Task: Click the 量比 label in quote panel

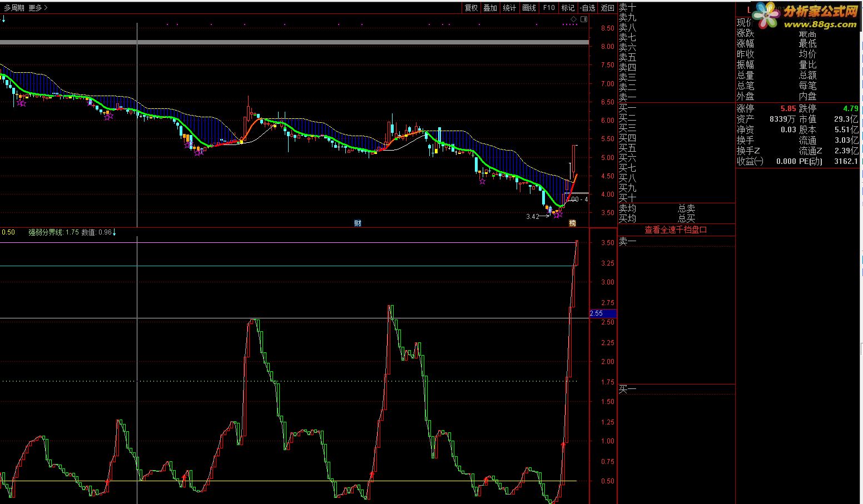Action: (808, 64)
